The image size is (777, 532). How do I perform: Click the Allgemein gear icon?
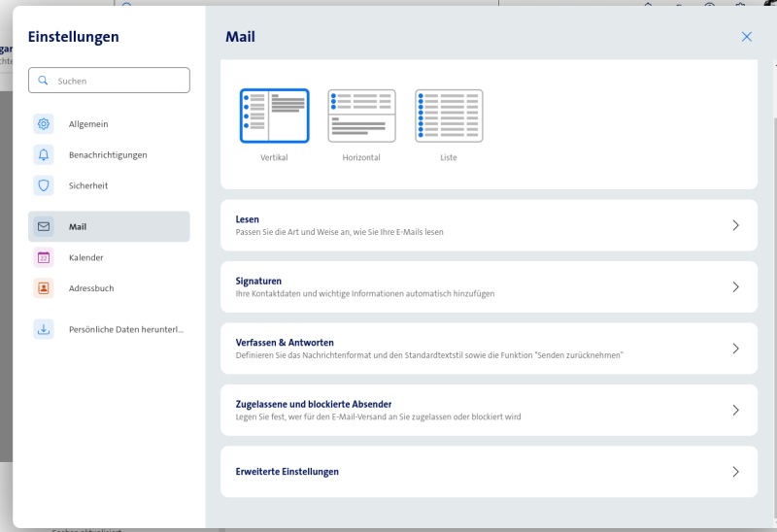44,124
